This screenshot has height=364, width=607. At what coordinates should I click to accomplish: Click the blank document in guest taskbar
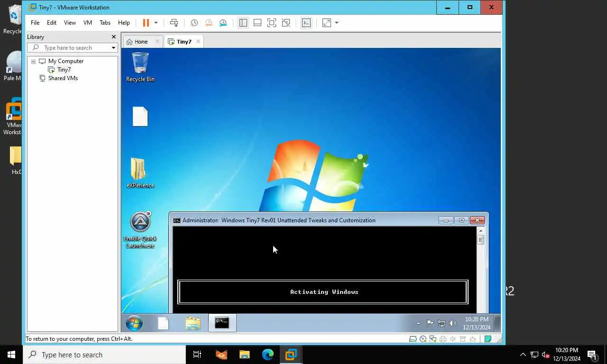(x=163, y=323)
